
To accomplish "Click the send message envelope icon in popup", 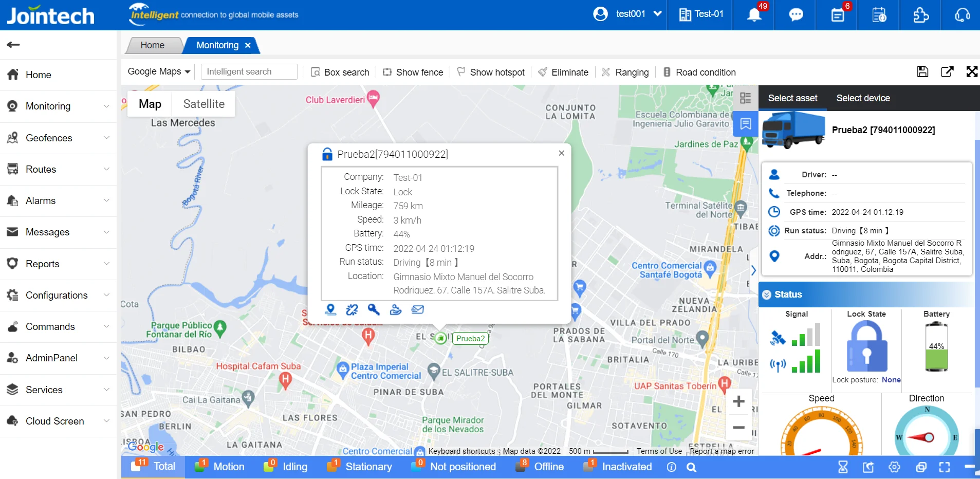I will pos(418,309).
